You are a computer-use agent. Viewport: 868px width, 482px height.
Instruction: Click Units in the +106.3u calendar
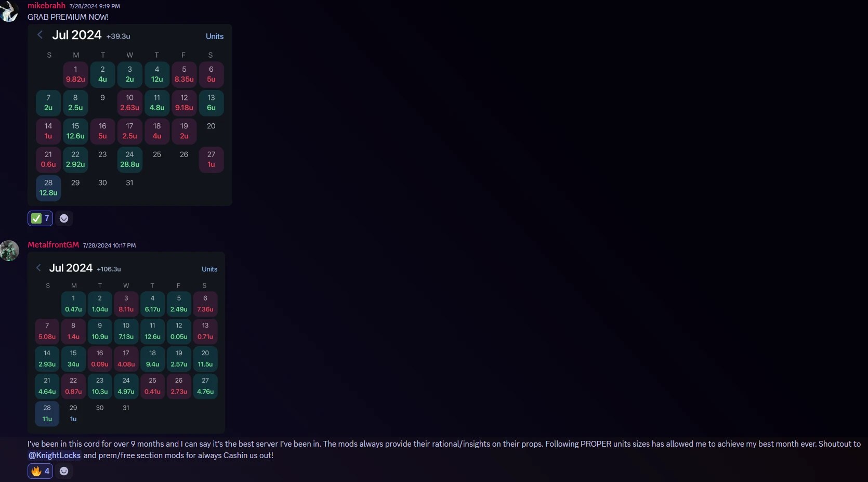pos(209,269)
